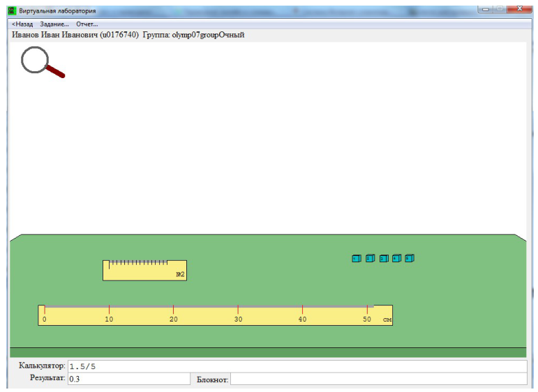Select the magnifying glass tool
Image resolution: width=538 pixels, height=392 pixels.
pyautogui.click(x=43, y=62)
